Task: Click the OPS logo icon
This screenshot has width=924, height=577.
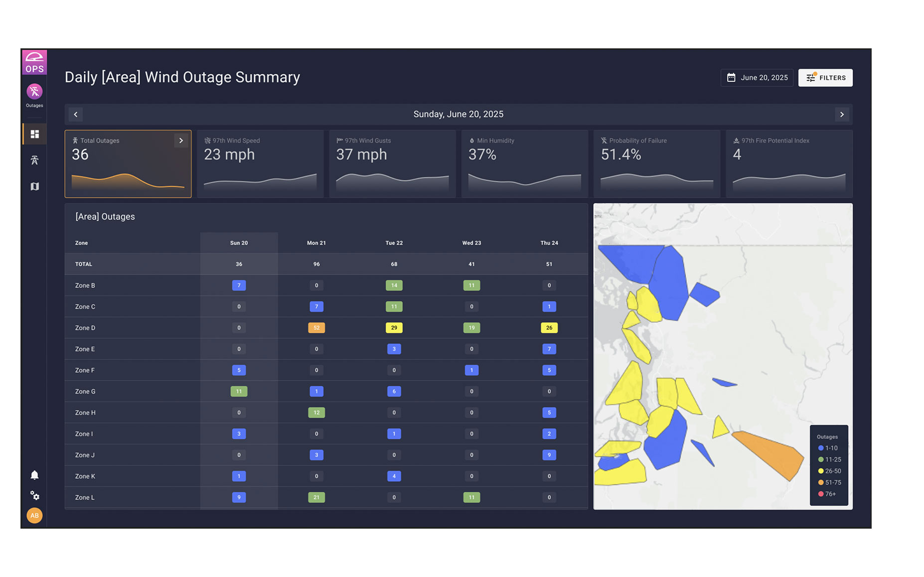Action: click(x=34, y=62)
